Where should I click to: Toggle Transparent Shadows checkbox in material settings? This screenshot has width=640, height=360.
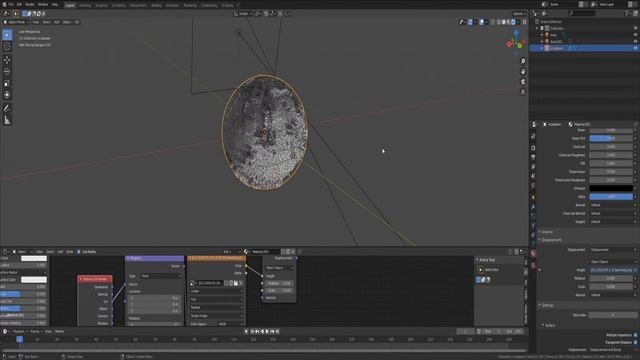coord(636,342)
